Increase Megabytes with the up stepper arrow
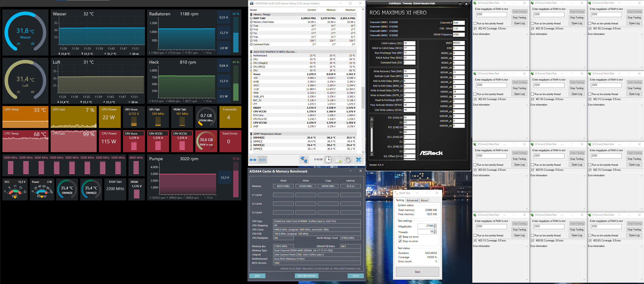644x284 pixels. [x=435, y=225]
